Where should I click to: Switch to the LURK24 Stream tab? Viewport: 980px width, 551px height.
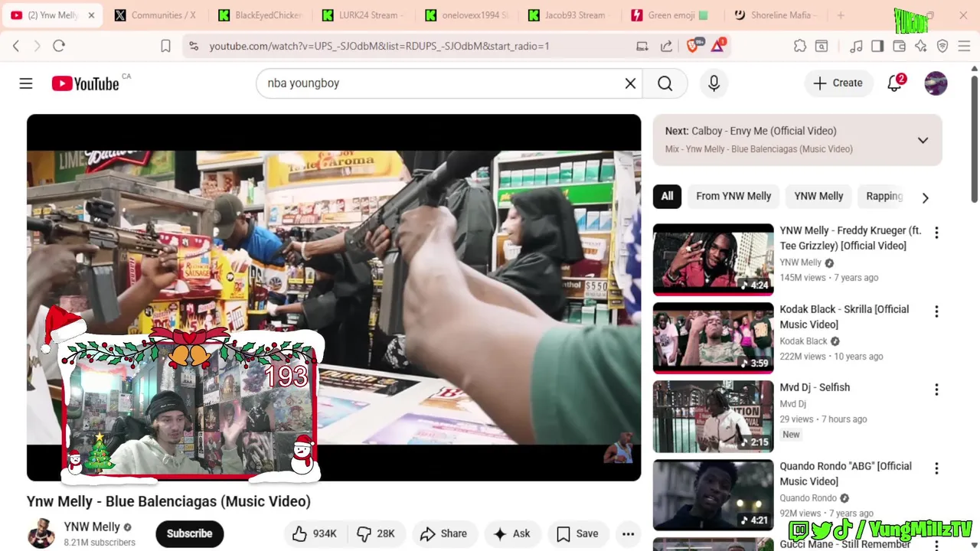click(x=363, y=15)
